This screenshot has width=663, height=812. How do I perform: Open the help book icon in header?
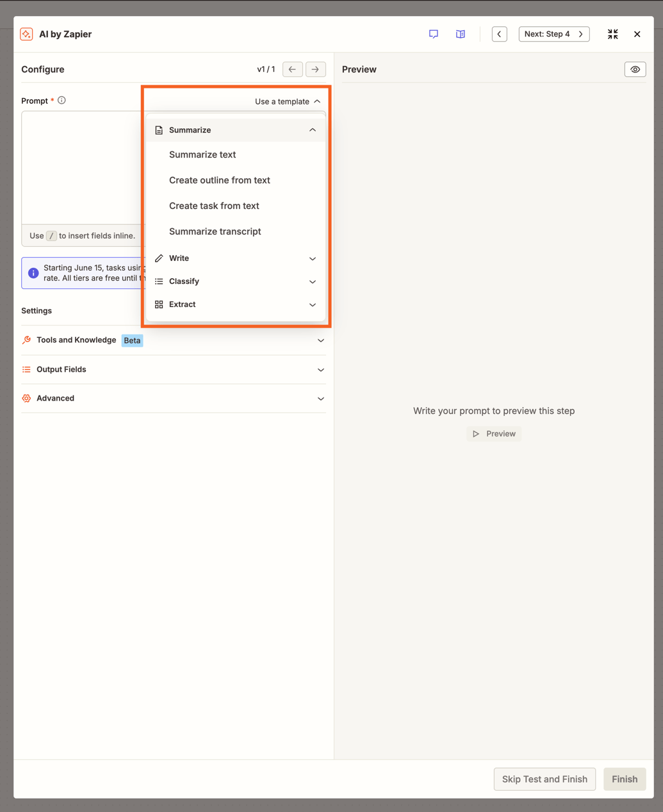pos(461,34)
